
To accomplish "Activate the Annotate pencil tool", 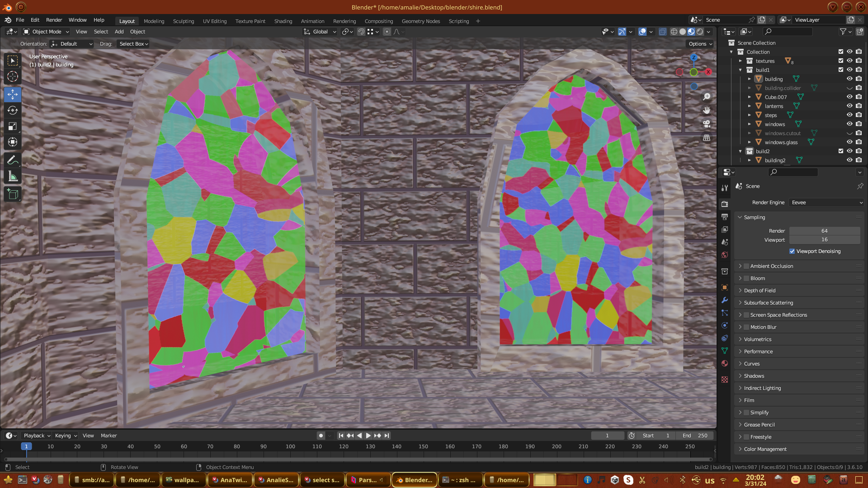I will pyautogui.click(x=13, y=160).
